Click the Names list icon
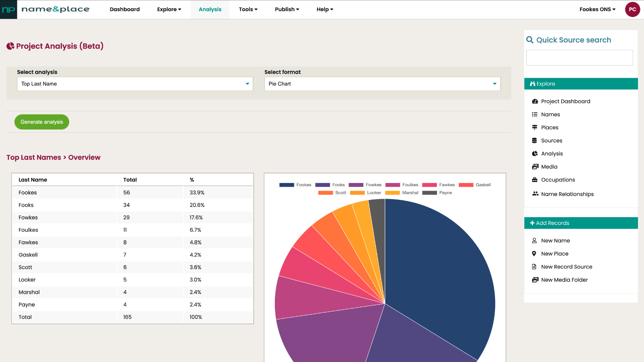The height and width of the screenshot is (362, 644). click(535, 114)
